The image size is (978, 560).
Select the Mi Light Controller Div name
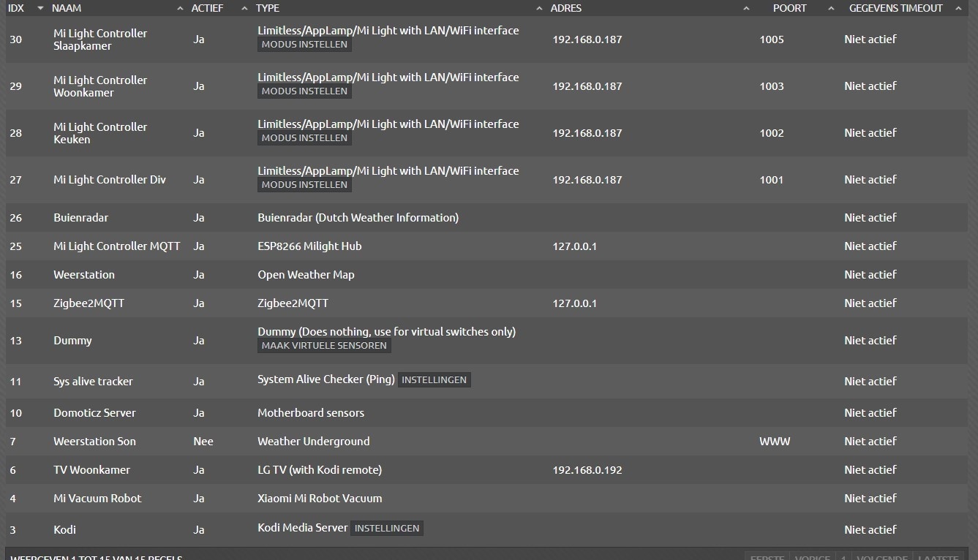point(110,180)
